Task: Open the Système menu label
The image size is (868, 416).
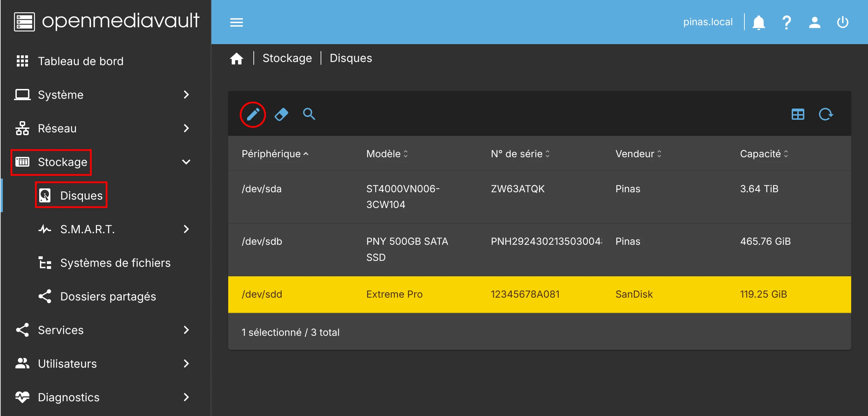Action: click(x=61, y=95)
